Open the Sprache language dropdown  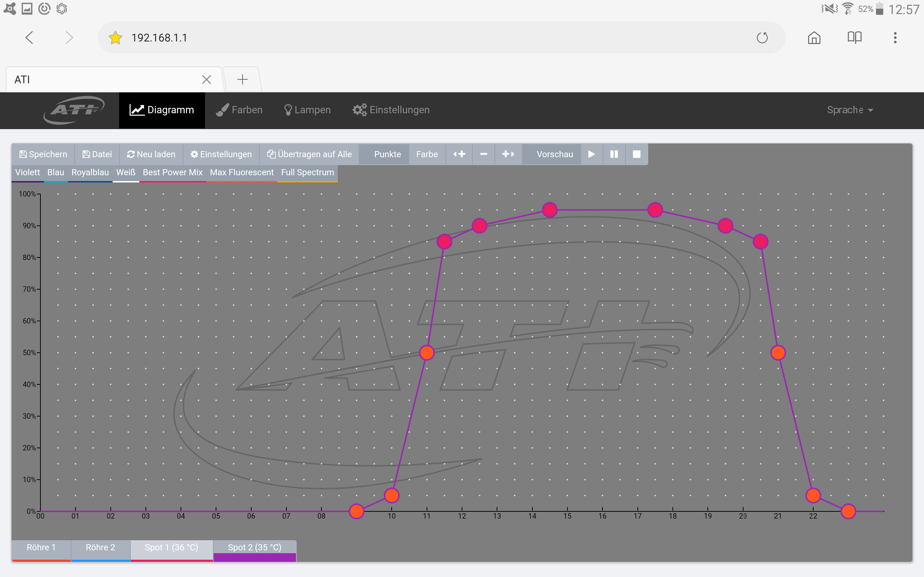[850, 110]
